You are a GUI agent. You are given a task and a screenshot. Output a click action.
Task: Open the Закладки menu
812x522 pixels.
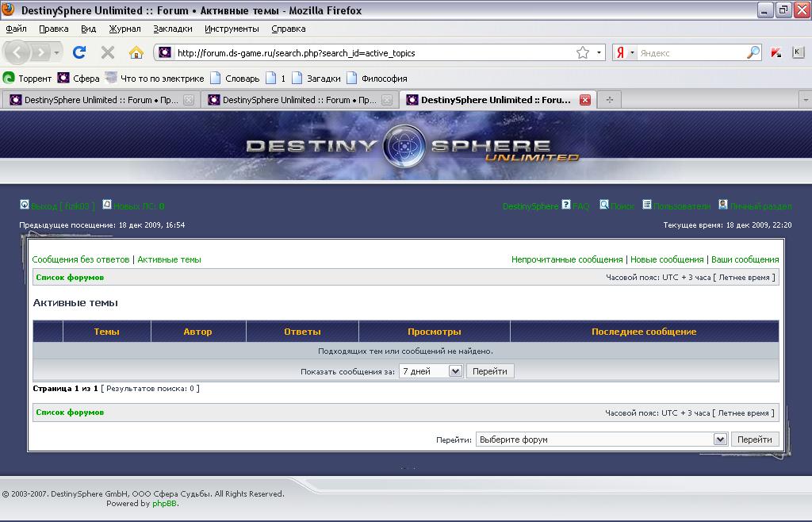pos(173,29)
